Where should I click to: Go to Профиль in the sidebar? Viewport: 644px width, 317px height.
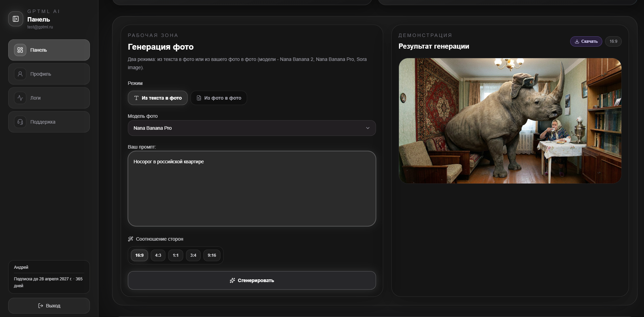(49, 74)
